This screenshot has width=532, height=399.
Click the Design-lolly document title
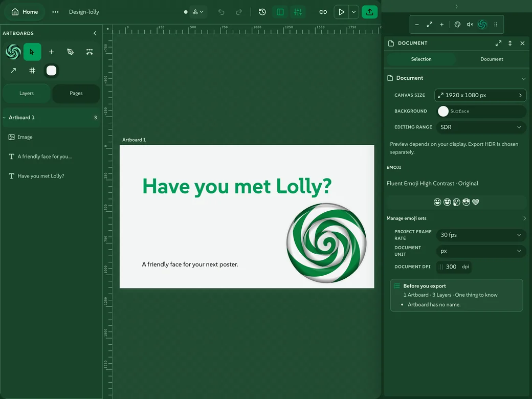(84, 12)
